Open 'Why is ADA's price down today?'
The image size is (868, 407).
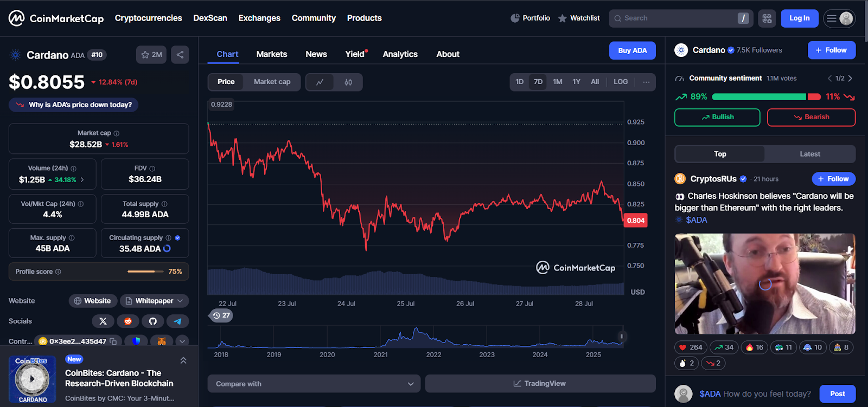74,105
